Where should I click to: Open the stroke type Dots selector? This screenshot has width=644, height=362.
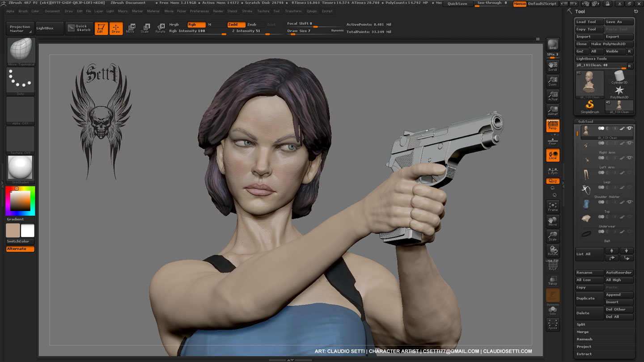coord(21,81)
